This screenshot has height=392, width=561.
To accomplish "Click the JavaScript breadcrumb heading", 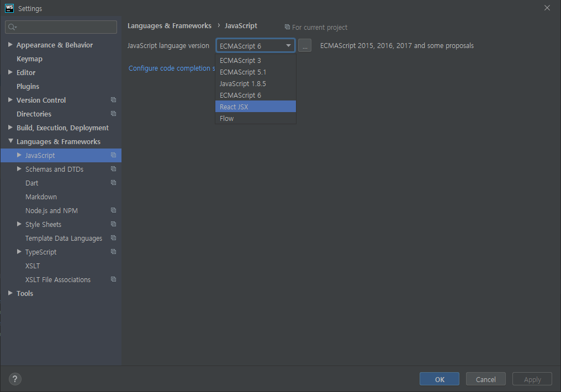I will tap(241, 26).
